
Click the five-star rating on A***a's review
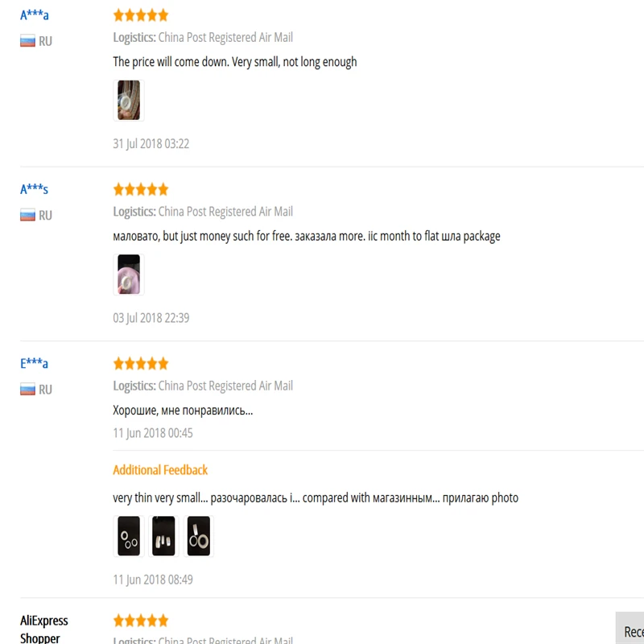tap(141, 15)
